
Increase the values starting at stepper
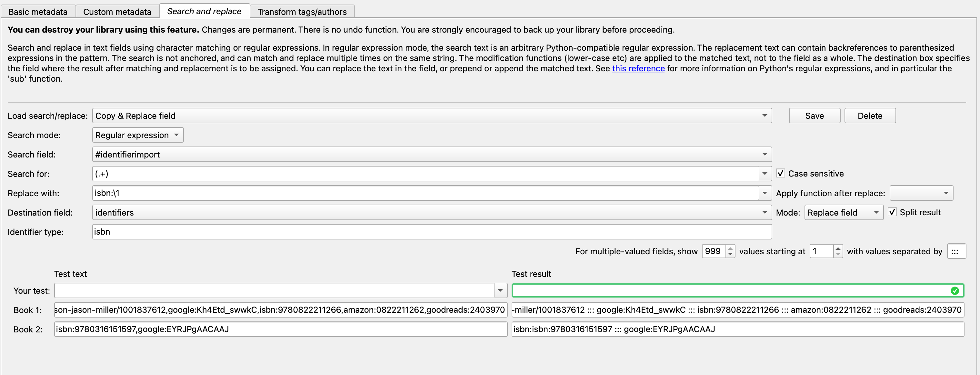click(x=838, y=248)
